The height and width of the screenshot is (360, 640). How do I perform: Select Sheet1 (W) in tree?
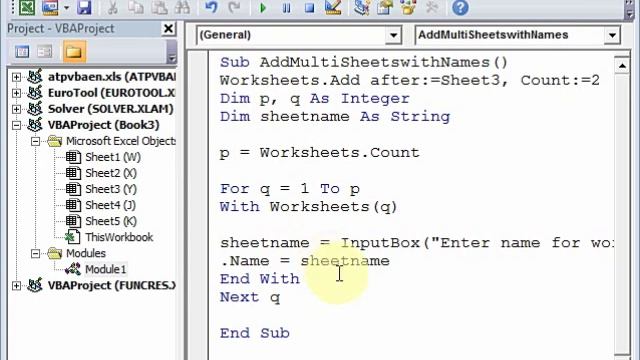(113, 157)
